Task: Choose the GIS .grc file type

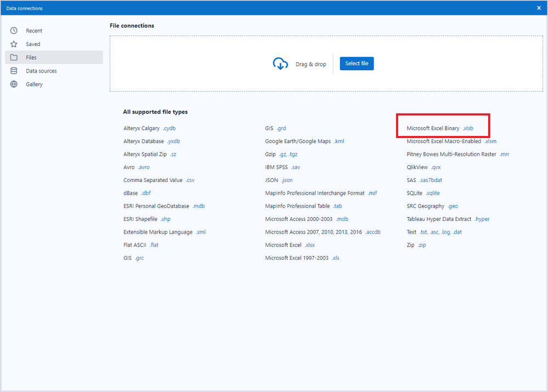Action: [x=139, y=258]
